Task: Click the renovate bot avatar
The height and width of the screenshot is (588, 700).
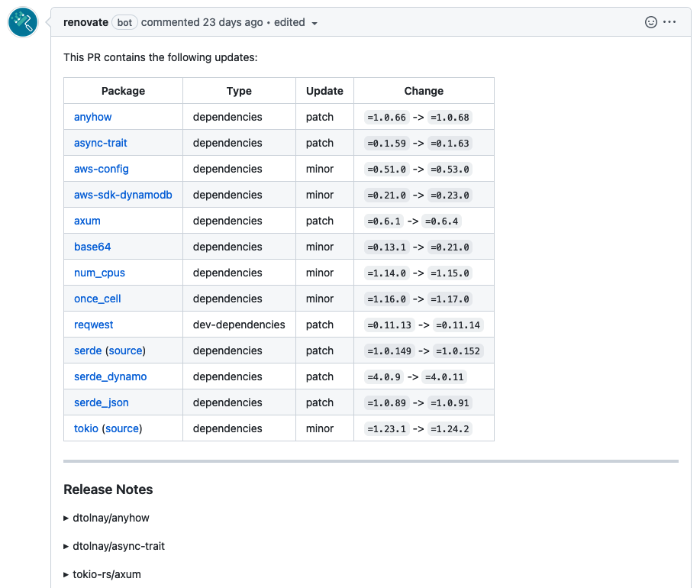Action: tap(22, 22)
